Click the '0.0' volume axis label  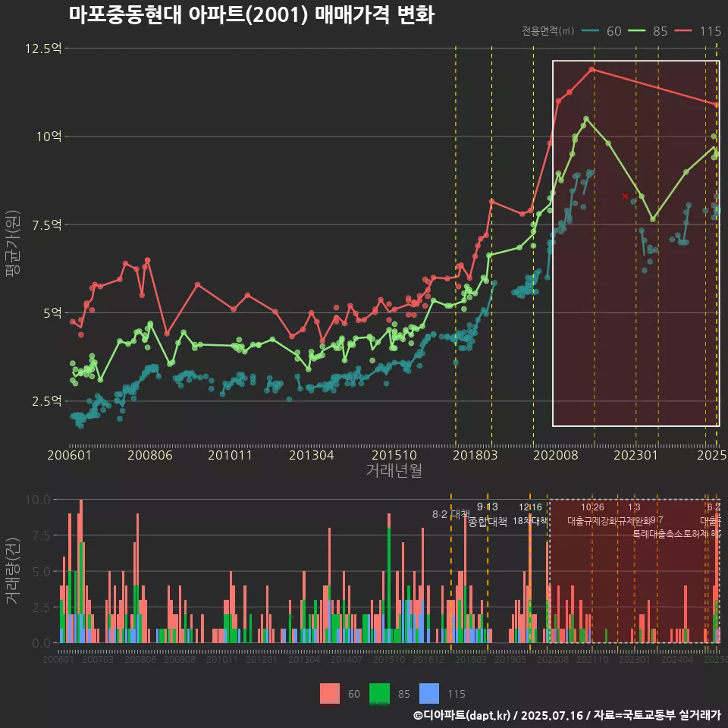click(41, 644)
